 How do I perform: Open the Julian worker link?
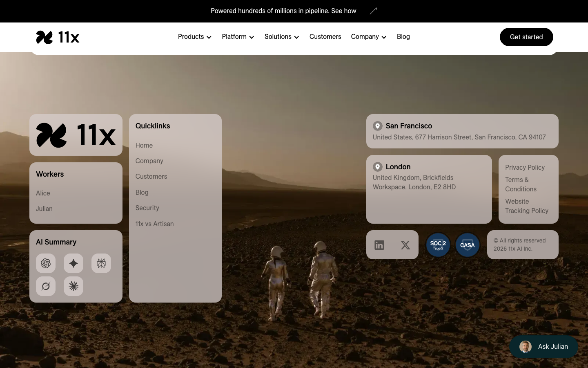(44, 209)
